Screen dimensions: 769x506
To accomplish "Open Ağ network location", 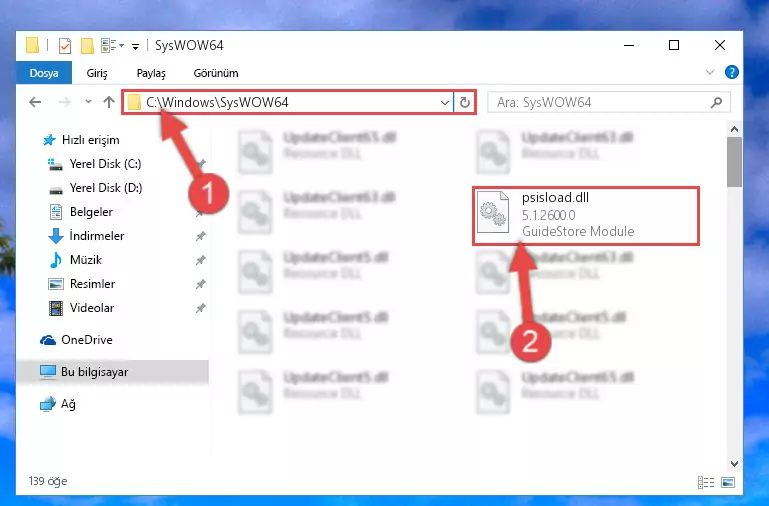I will (x=57, y=404).
